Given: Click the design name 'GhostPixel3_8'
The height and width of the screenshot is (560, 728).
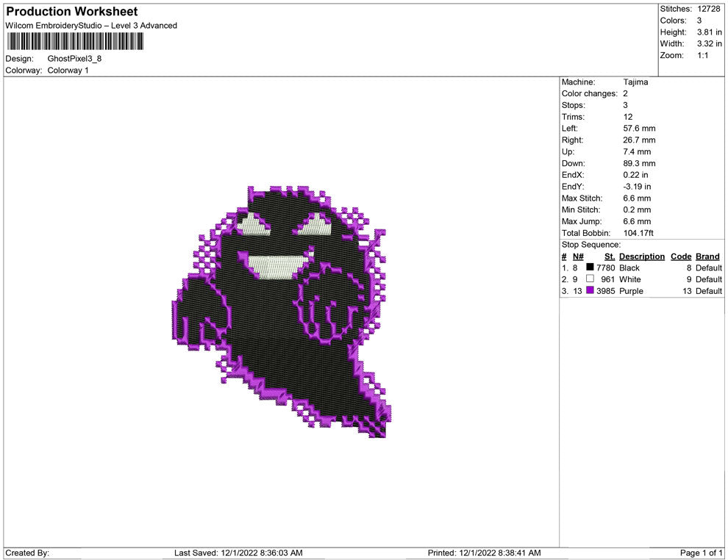Looking at the screenshot, I should [x=75, y=59].
